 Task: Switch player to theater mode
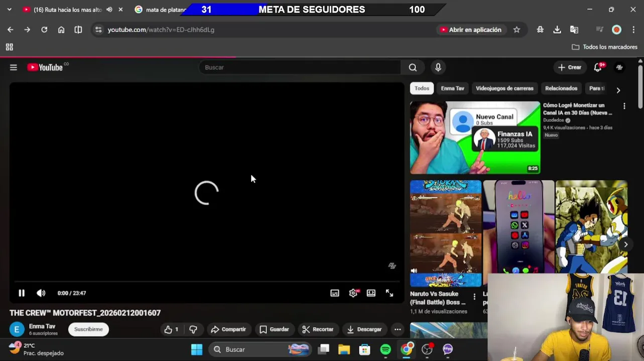coord(371,293)
